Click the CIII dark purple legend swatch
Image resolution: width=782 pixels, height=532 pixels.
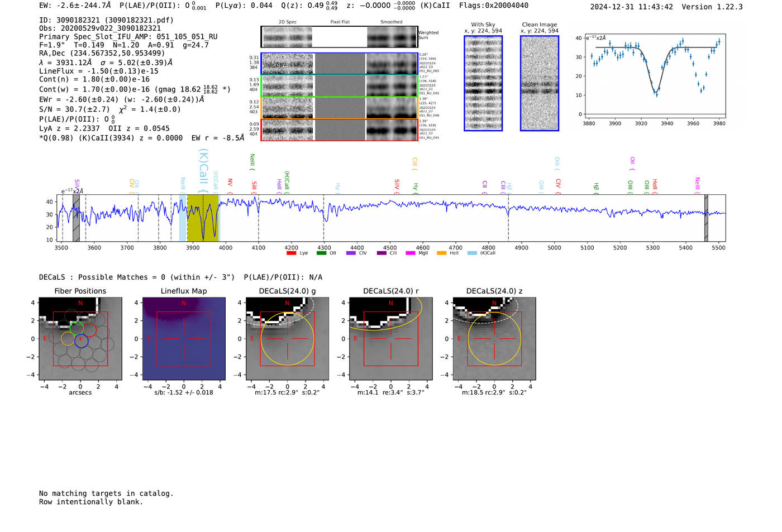click(x=382, y=253)
